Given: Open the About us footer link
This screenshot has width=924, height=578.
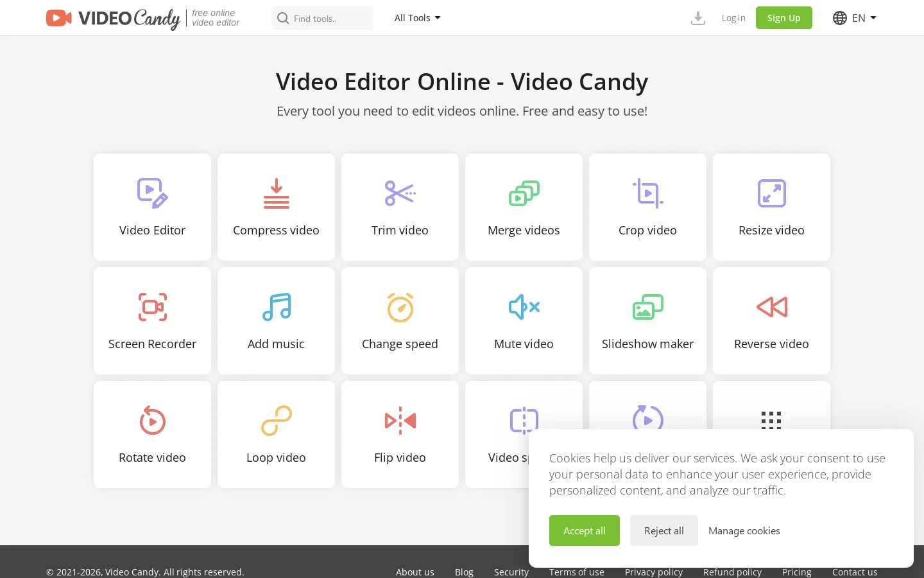Looking at the screenshot, I should click(415, 572).
